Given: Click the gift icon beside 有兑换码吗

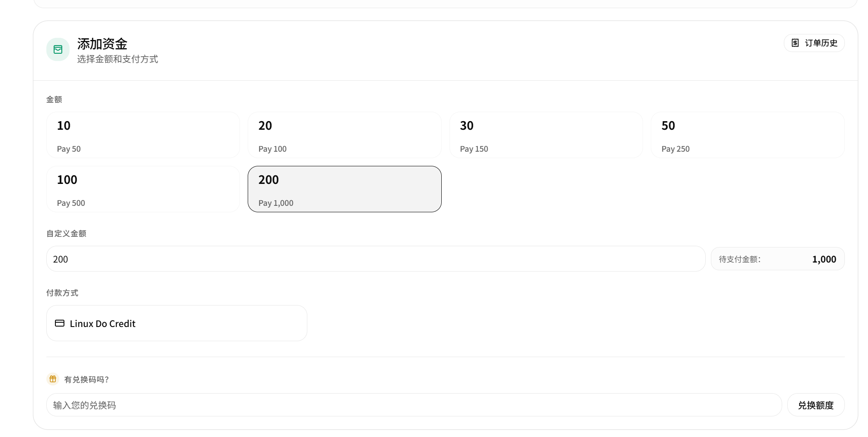Looking at the screenshot, I should coord(53,379).
